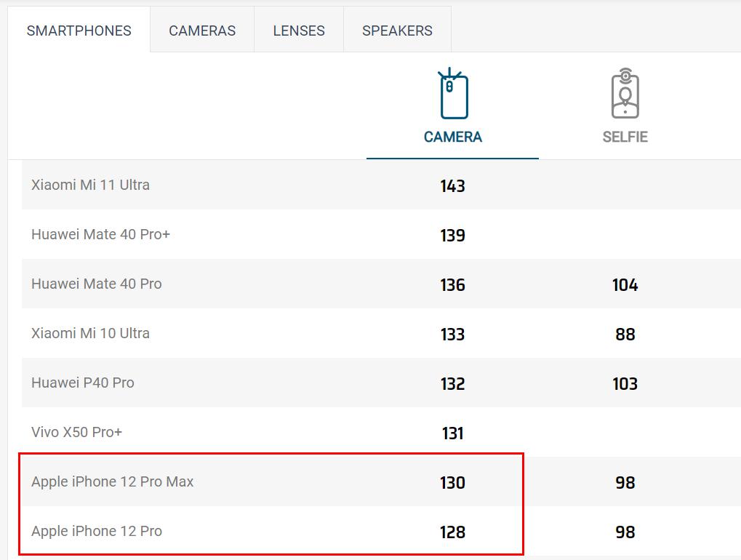The image size is (741, 560).
Task: Click the SELFIE column label
Action: (625, 137)
